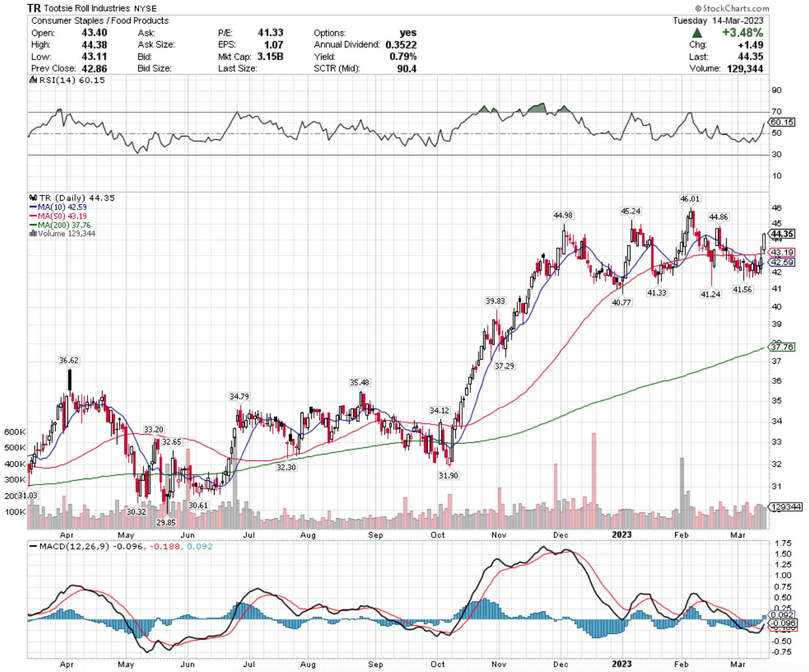Click the EPS value 1.07
The image size is (809, 672).
[x=274, y=45]
